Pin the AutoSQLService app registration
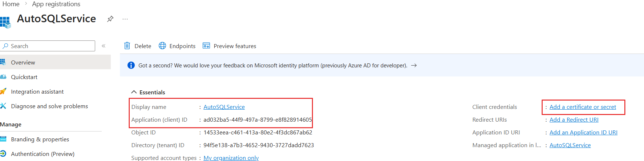This screenshot has height=161, width=644. coord(110,19)
